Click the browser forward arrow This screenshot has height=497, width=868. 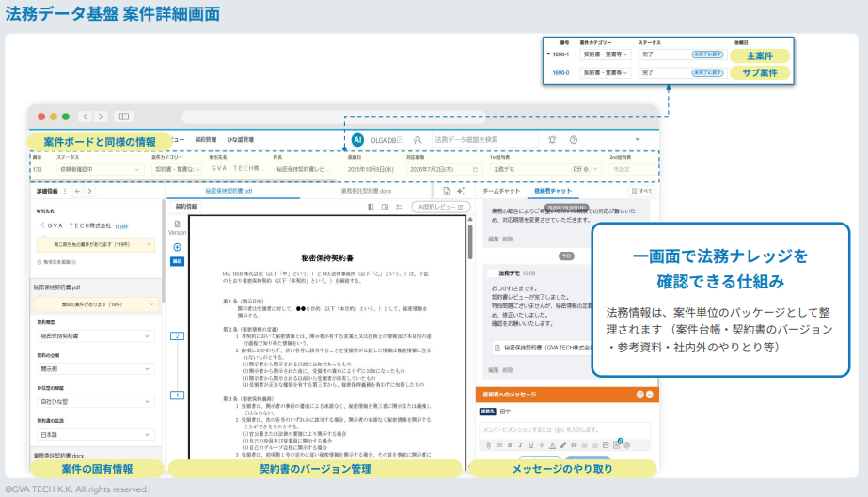tap(101, 116)
